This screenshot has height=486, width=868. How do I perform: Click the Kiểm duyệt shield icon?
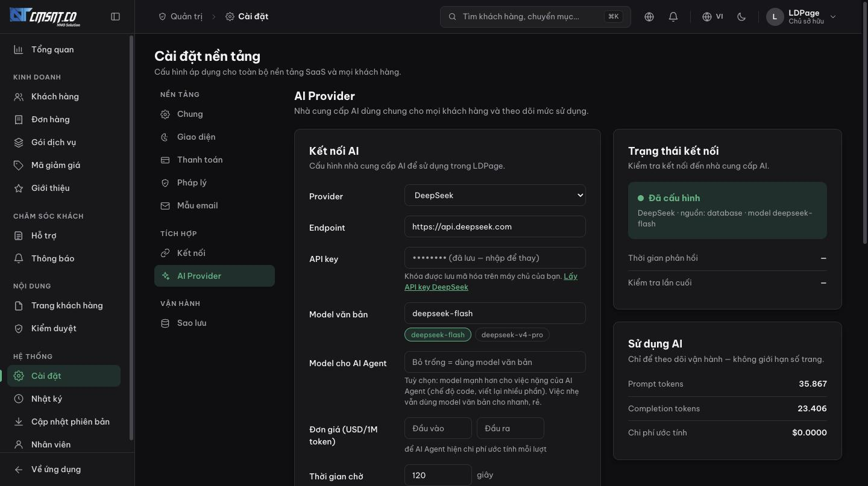19,328
